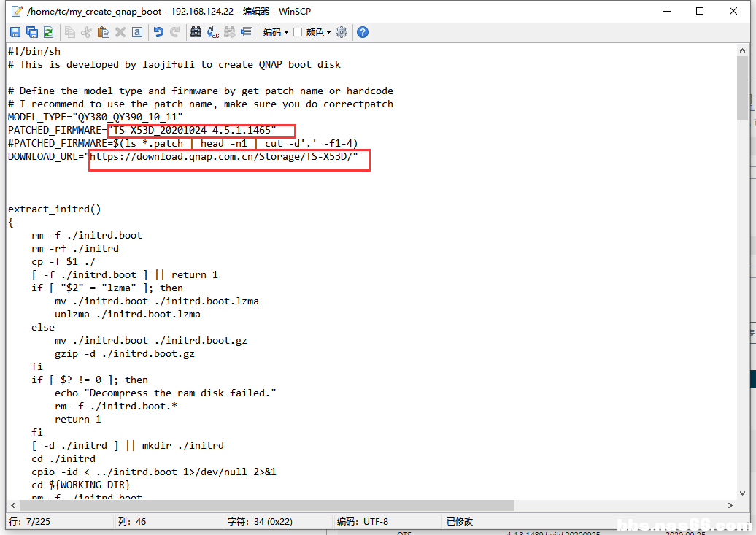Reload the file with the refresh icon
Image resolution: width=756 pixels, height=535 pixels.
(x=48, y=32)
